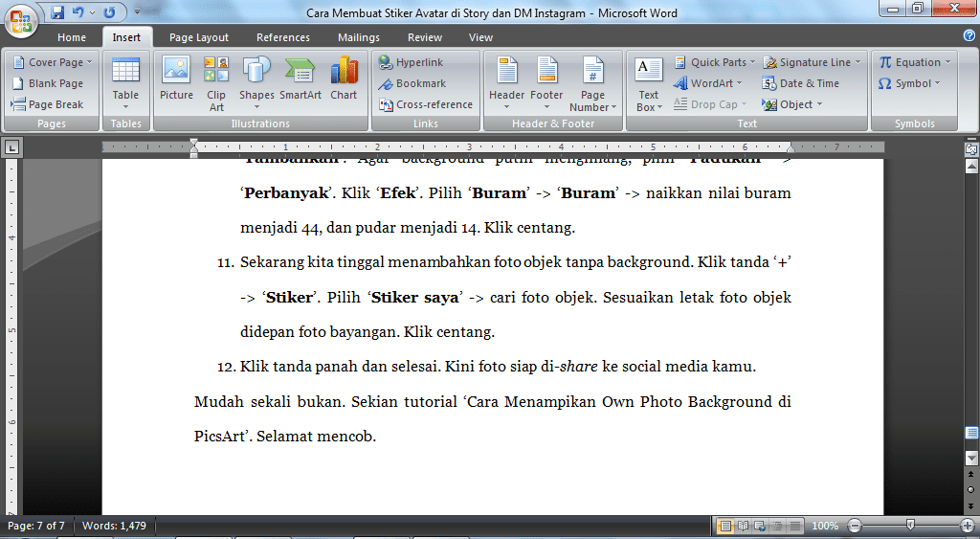Switch to the View tab
The height and width of the screenshot is (539, 980).
[x=480, y=37]
